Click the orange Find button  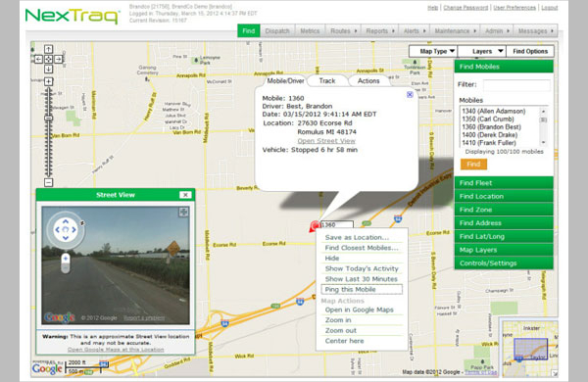coord(473,165)
